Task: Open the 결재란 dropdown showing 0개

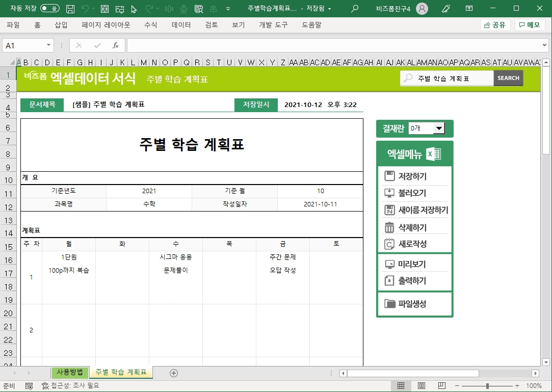Action: [x=438, y=128]
